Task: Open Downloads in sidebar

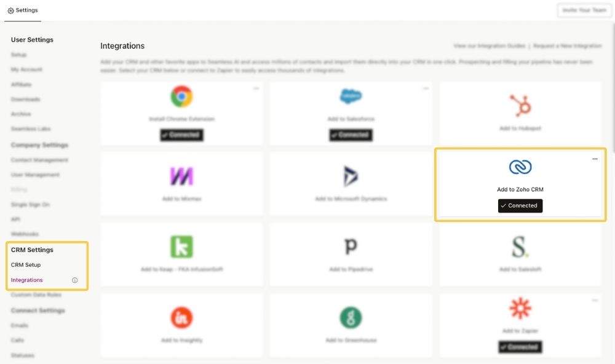Action: 25,99
